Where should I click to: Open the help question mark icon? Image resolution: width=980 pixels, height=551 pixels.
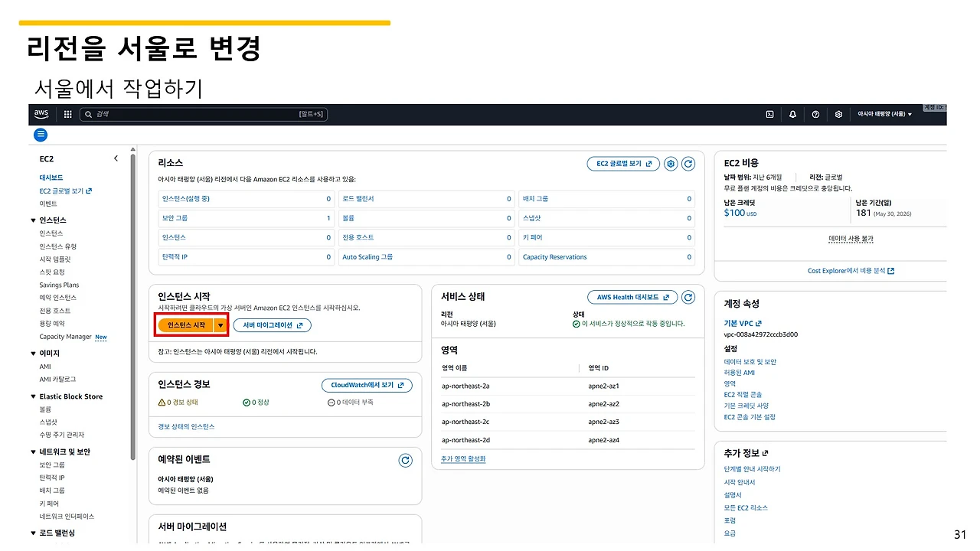(815, 114)
